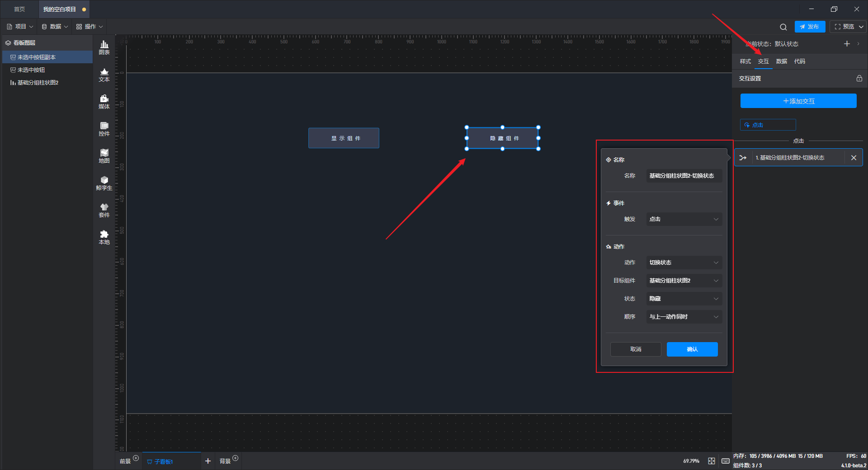Click the interaction flow icon beside 切换状态

pos(743,158)
